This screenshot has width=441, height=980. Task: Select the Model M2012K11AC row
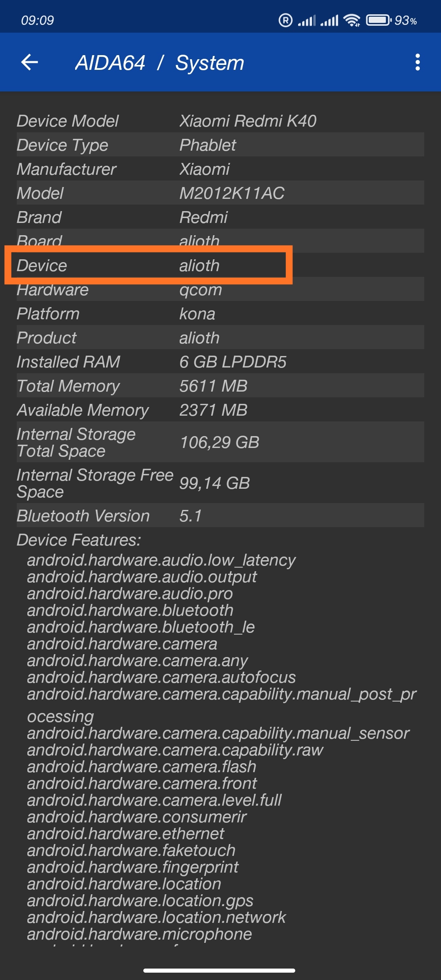click(220, 193)
